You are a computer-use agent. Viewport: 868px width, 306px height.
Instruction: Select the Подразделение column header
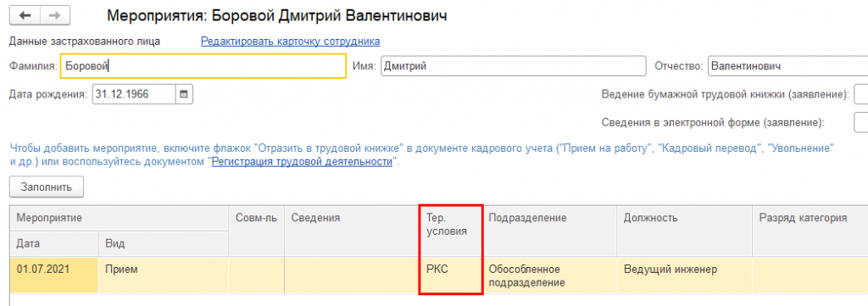click(549, 231)
